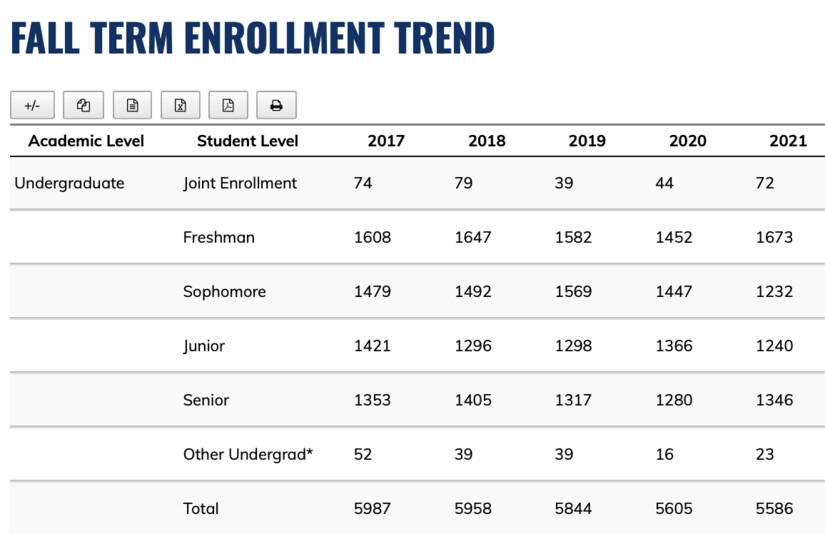Sort by the Student Level column header
Viewport: 825px width, 534px height.
coord(247,141)
